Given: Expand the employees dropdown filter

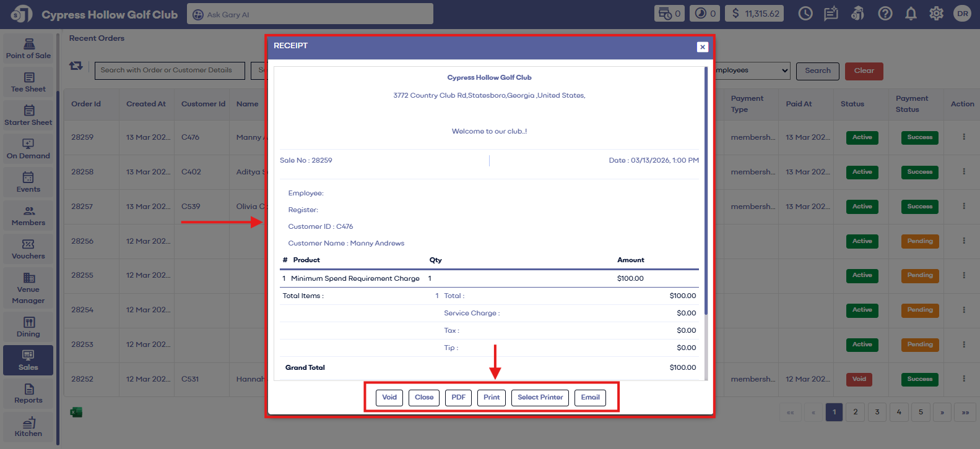Looking at the screenshot, I should [752, 71].
